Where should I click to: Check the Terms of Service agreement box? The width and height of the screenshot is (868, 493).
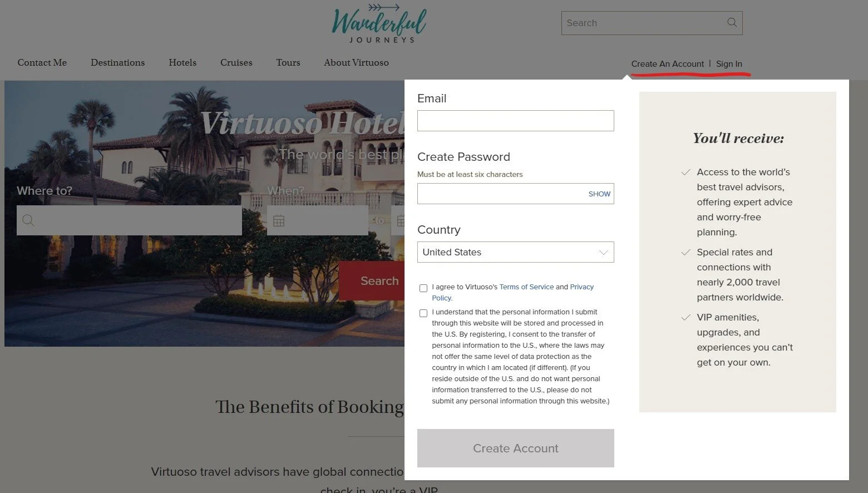423,288
